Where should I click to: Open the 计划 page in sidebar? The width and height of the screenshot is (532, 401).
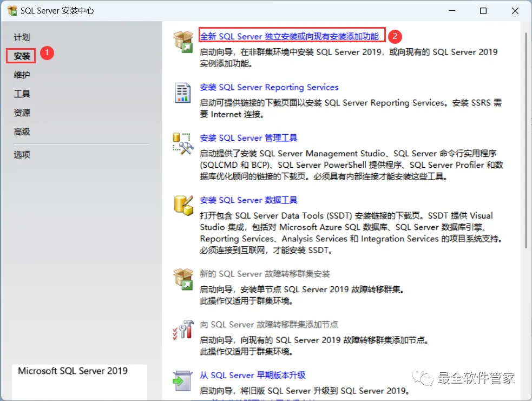(22, 37)
